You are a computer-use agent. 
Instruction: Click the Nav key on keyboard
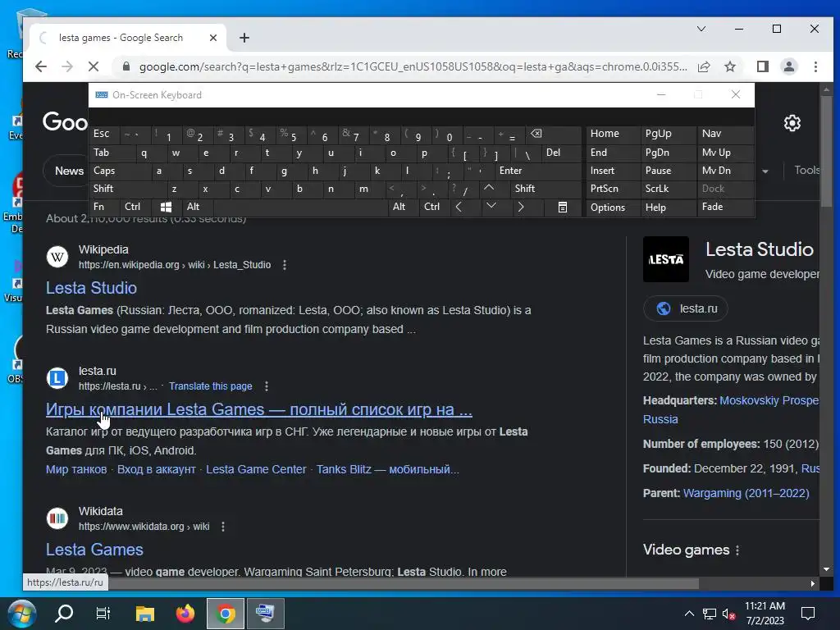[x=725, y=134]
